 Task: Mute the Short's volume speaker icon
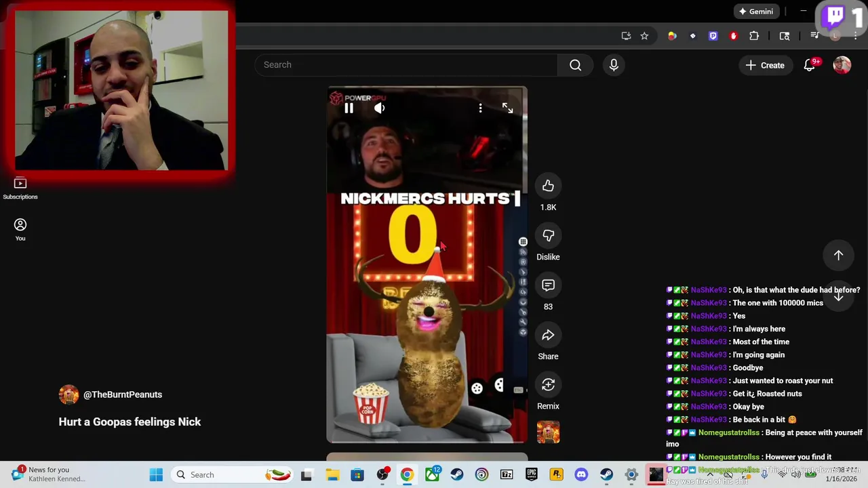pyautogui.click(x=380, y=108)
